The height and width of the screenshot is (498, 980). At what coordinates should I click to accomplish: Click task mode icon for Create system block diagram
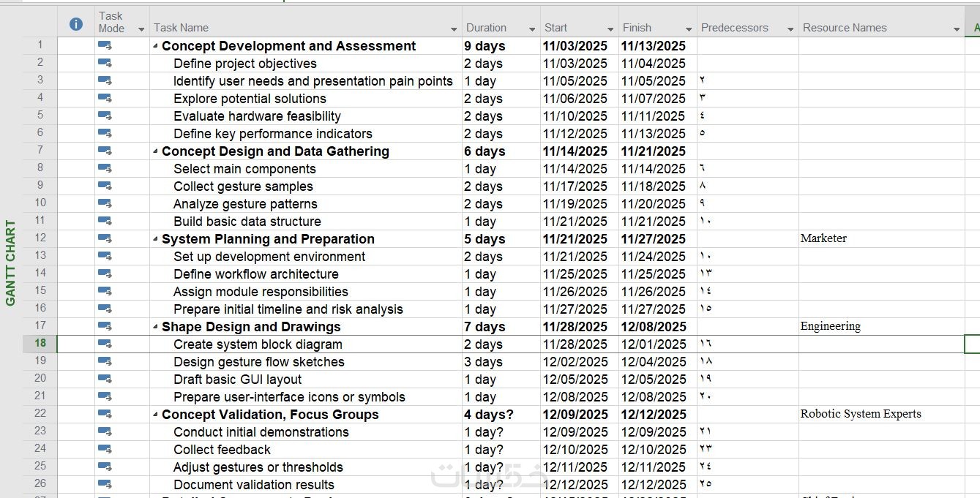pyautogui.click(x=105, y=344)
